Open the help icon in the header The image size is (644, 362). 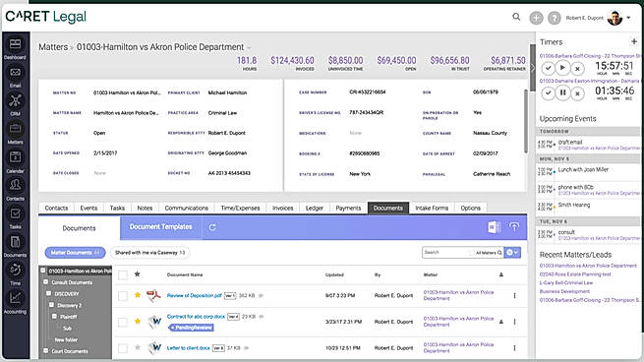[555, 18]
